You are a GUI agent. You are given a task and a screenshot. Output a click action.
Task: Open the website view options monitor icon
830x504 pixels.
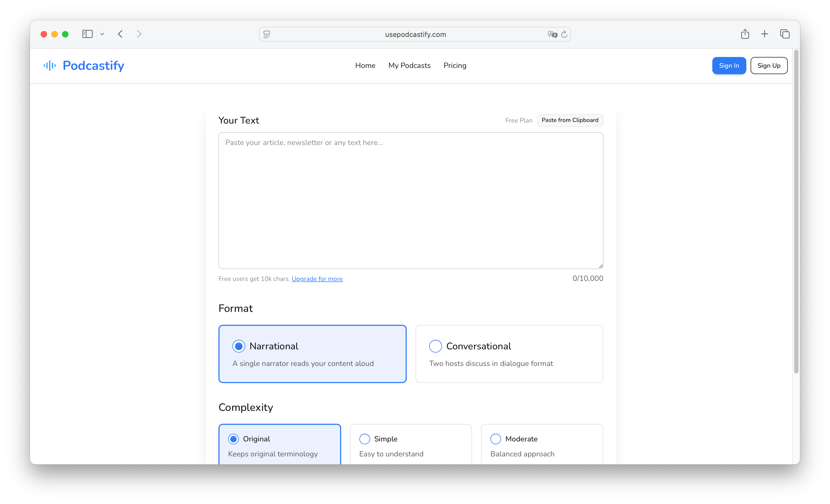click(x=266, y=34)
